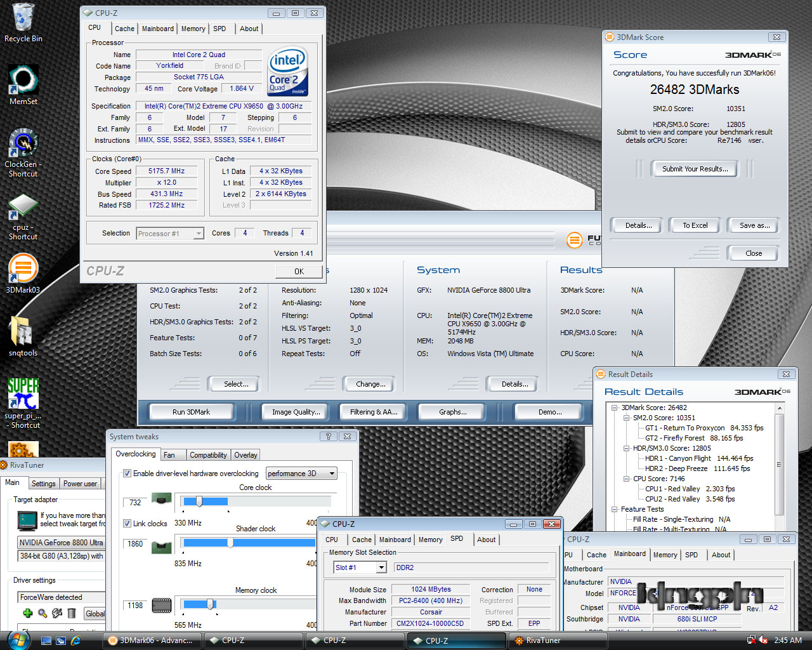The image size is (812, 650).
Task: Click the Submit Your Results button
Action: click(x=695, y=169)
